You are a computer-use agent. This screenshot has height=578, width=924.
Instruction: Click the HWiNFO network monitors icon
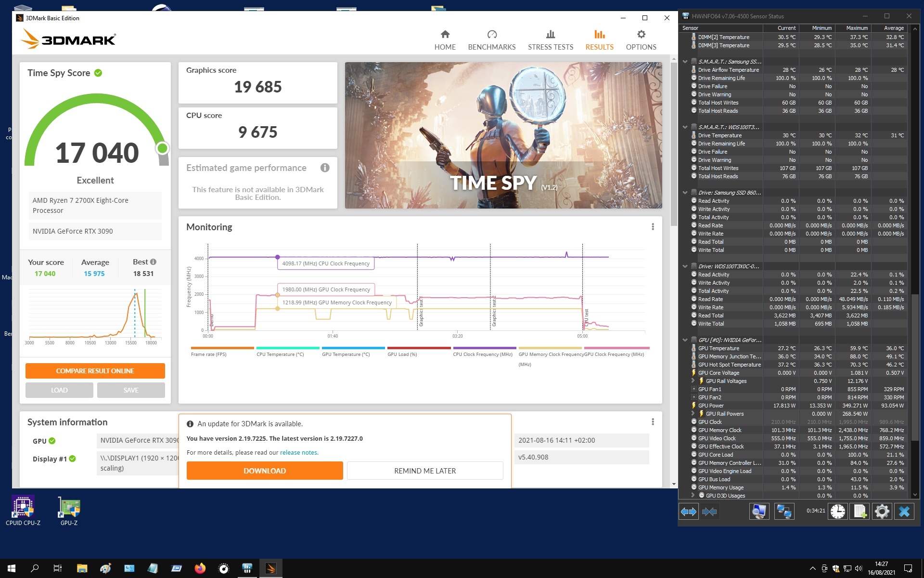tap(784, 512)
